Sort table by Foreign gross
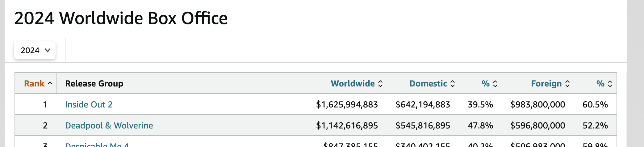 (x=546, y=83)
